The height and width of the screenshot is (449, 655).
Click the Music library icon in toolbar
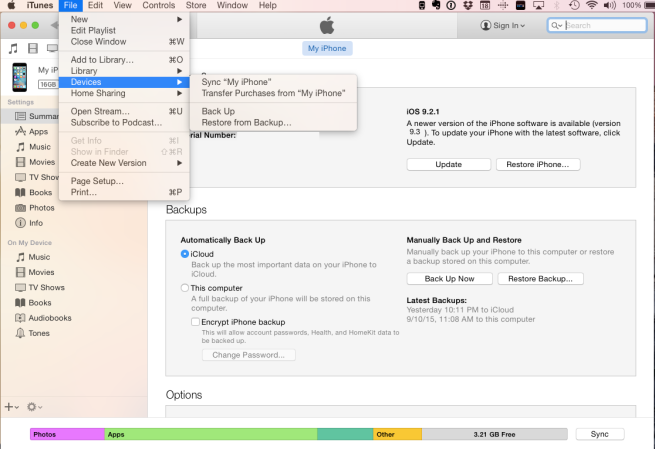tap(14, 48)
